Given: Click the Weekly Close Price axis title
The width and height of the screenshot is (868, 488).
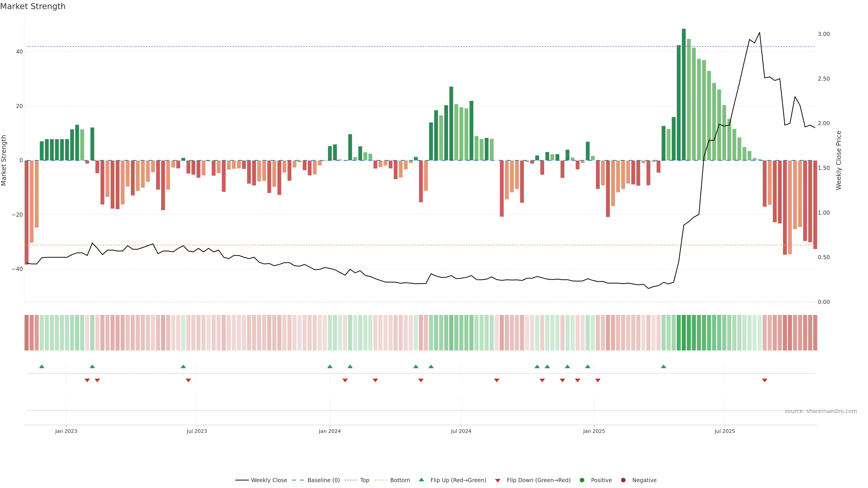Looking at the screenshot, I should [x=839, y=160].
